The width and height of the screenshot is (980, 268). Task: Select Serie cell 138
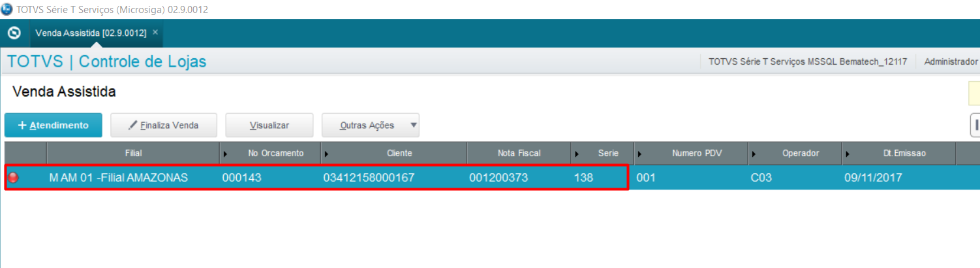(602, 177)
